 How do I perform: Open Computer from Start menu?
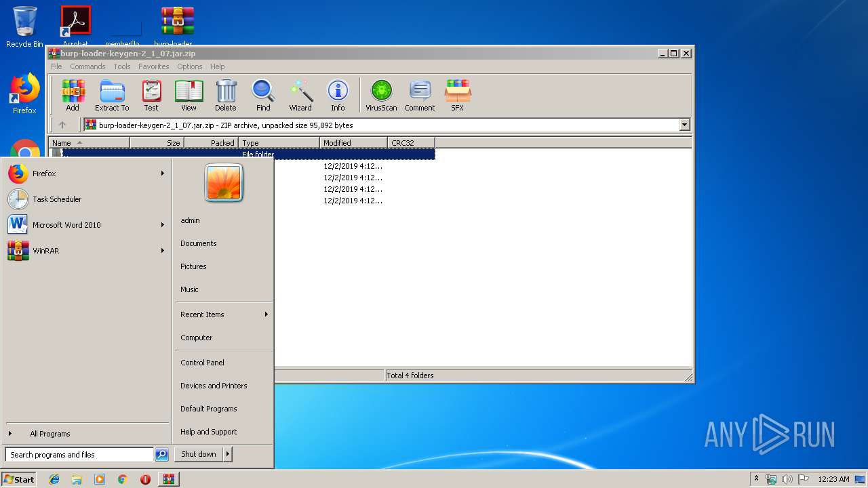point(197,338)
